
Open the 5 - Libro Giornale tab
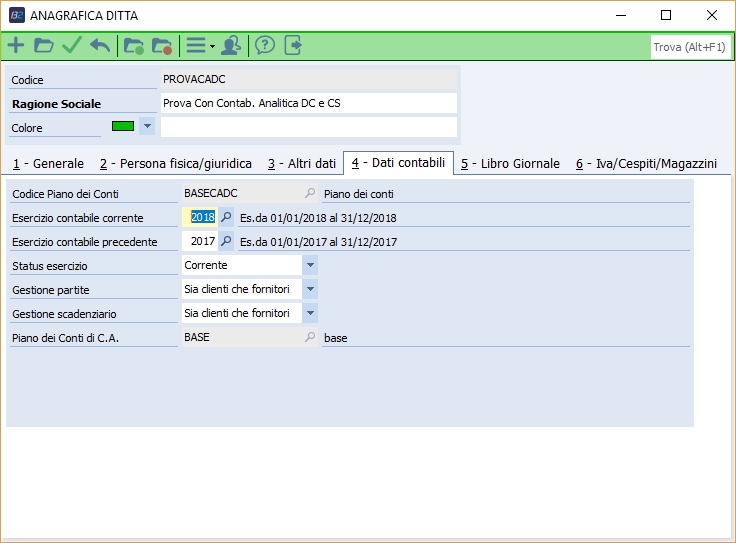(x=510, y=164)
